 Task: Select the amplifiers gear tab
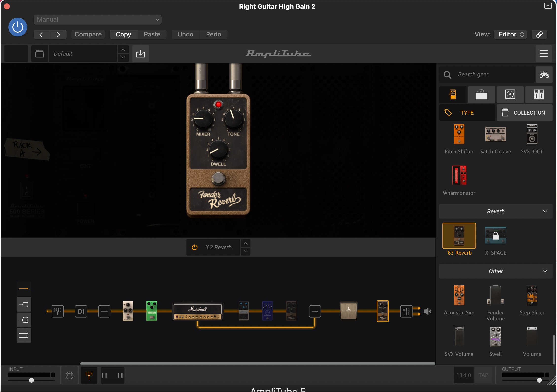[x=481, y=94]
